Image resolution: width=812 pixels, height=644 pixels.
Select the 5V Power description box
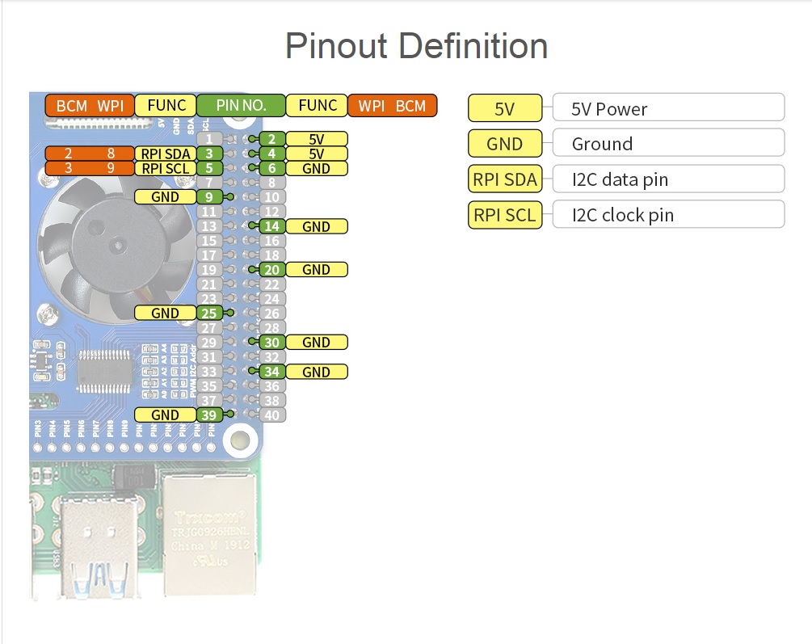[668, 108]
